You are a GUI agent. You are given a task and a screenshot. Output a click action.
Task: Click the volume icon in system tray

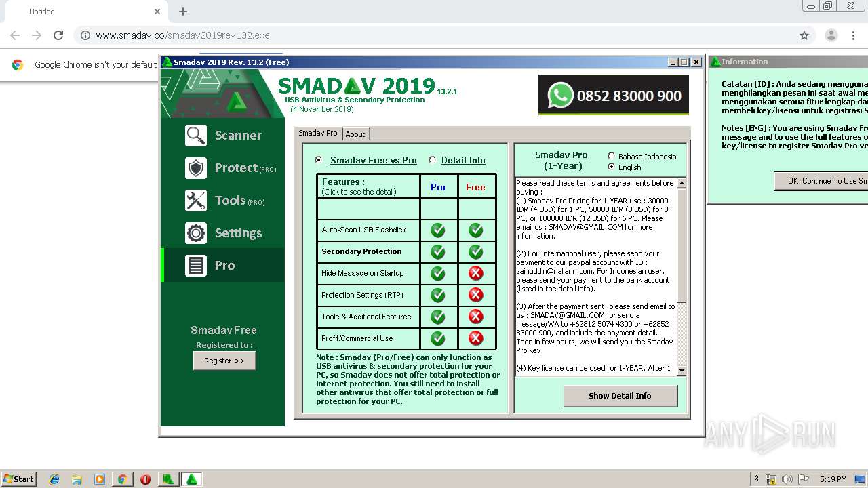click(787, 479)
